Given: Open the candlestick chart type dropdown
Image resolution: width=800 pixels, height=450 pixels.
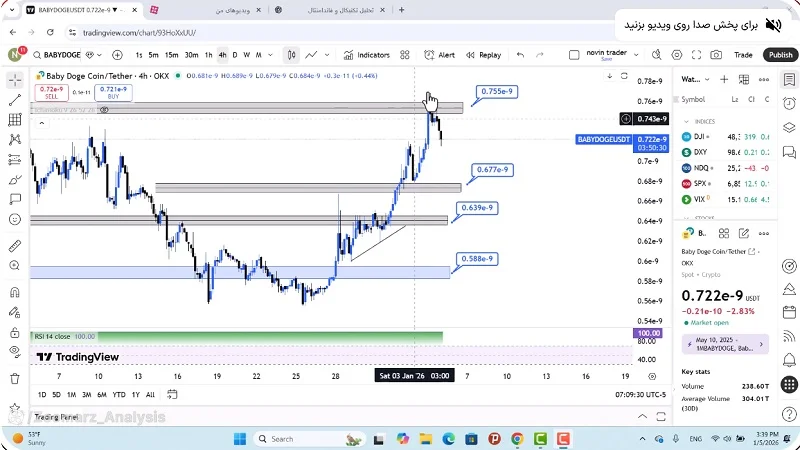Looking at the screenshot, I should (291, 55).
